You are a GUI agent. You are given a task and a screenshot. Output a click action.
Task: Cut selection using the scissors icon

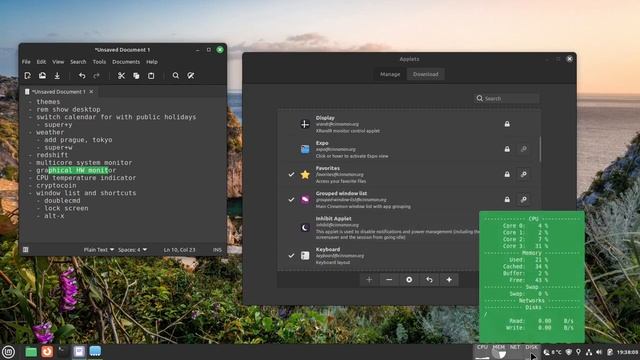click(121, 76)
